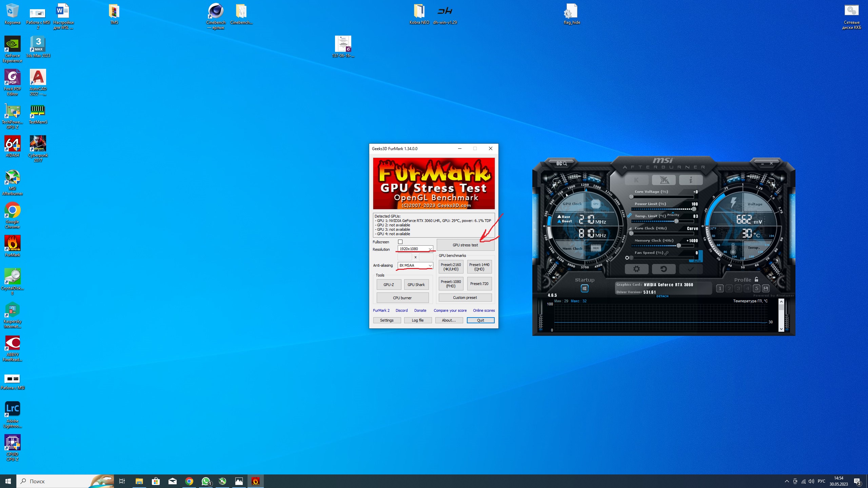Open WhatsApp from the taskbar
This screenshot has height=488, width=868.
(206, 481)
